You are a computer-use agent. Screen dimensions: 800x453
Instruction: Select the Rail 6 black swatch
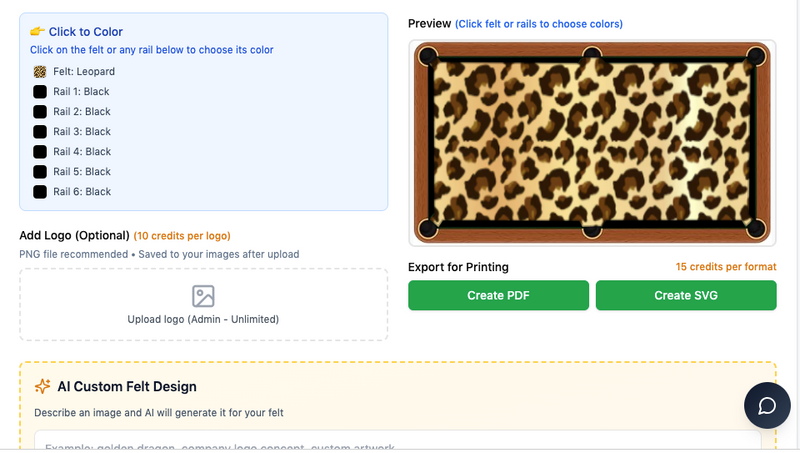pyautogui.click(x=40, y=192)
